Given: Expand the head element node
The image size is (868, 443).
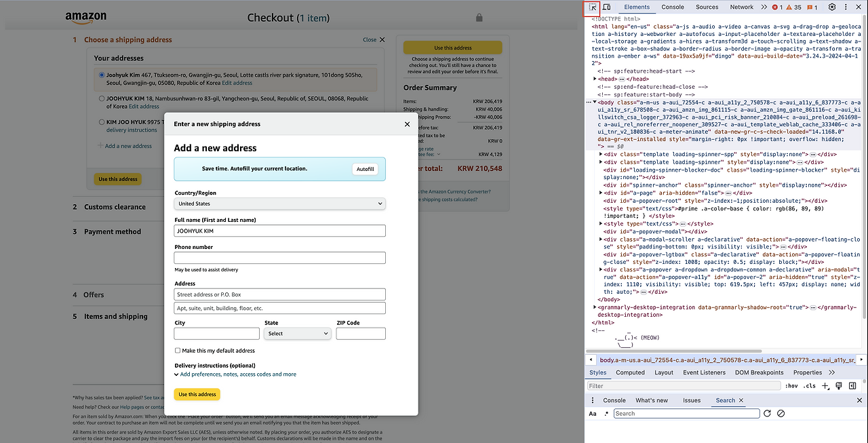Looking at the screenshot, I should (x=595, y=79).
